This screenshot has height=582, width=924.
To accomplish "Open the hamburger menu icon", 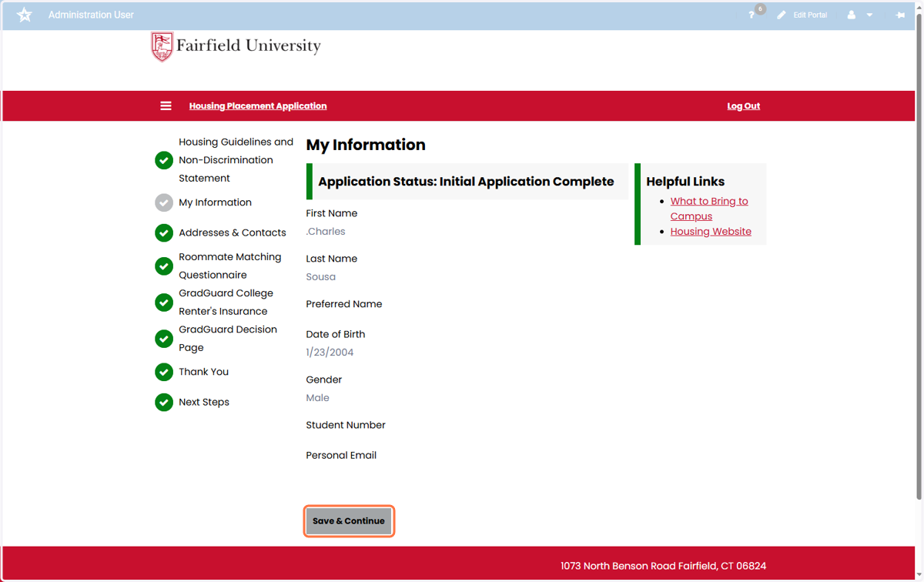I will coord(166,106).
